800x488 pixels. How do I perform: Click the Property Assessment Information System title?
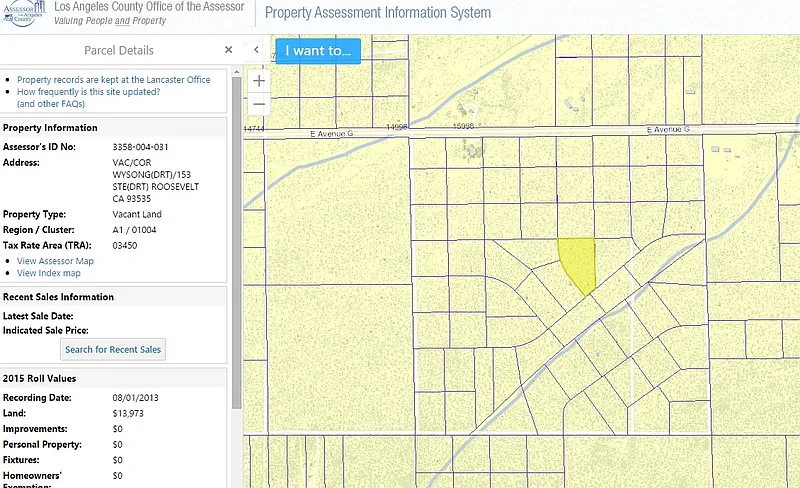(x=378, y=14)
